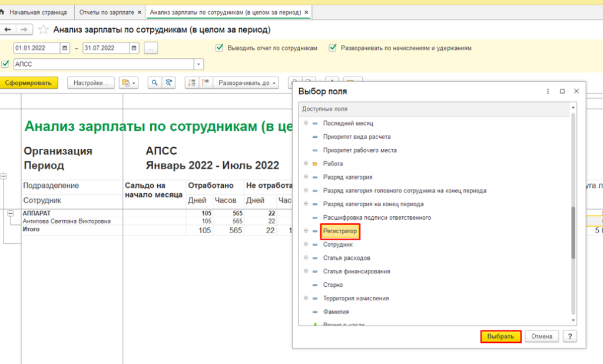Open the three-dot menu in Выбор поля dialog
The height and width of the screenshot is (364, 603).
[548, 91]
